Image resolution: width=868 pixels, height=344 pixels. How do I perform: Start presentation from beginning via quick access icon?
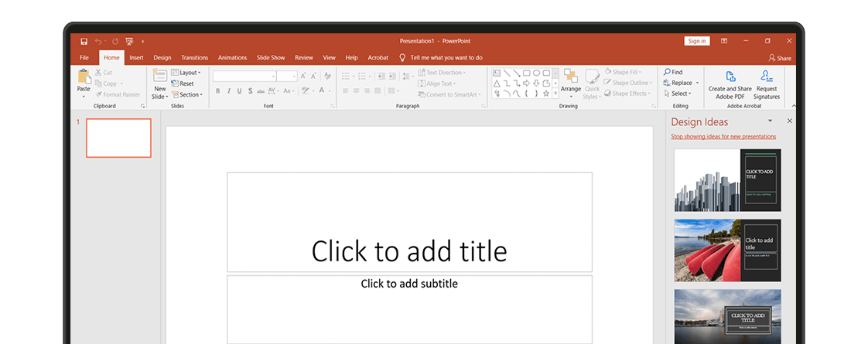129,41
